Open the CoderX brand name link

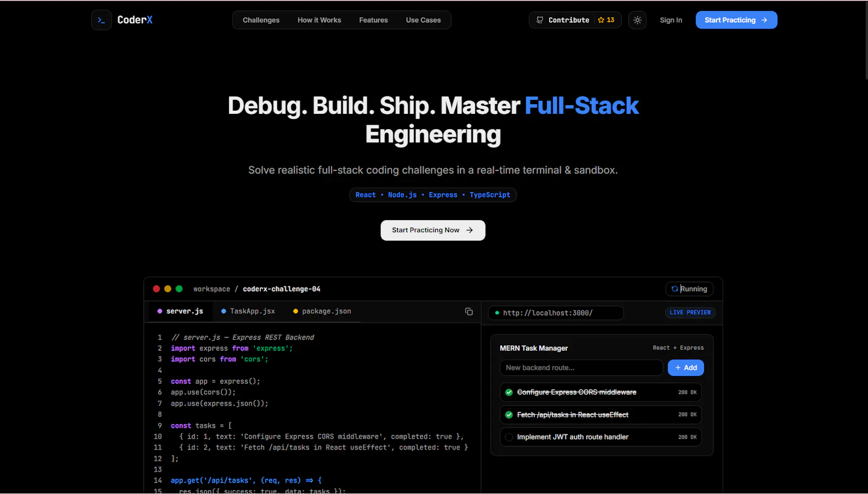point(135,20)
